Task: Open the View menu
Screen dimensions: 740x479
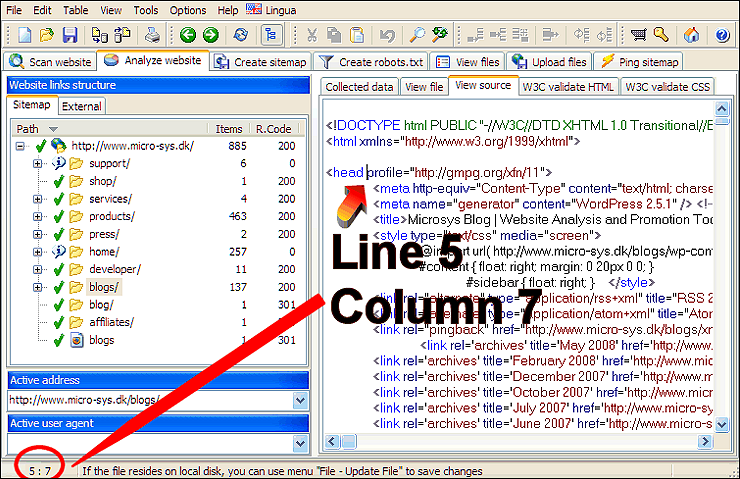Action: pyautogui.click(x=111, y=10)
